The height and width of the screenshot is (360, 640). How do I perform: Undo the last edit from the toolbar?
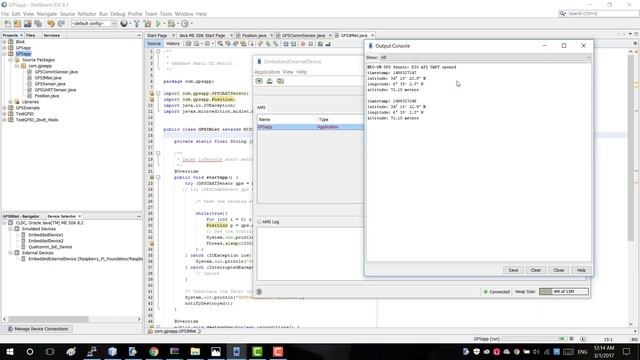pos(51,24)
